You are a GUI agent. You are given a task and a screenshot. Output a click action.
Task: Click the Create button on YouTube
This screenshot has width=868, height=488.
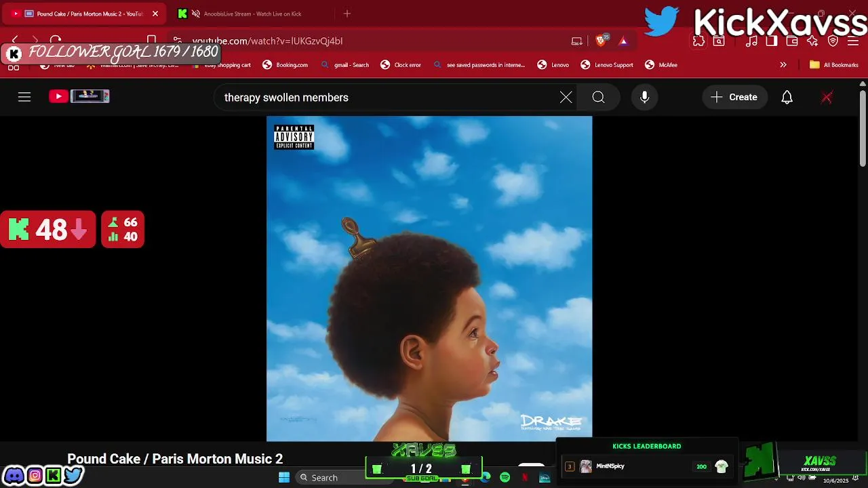[734, 97]
